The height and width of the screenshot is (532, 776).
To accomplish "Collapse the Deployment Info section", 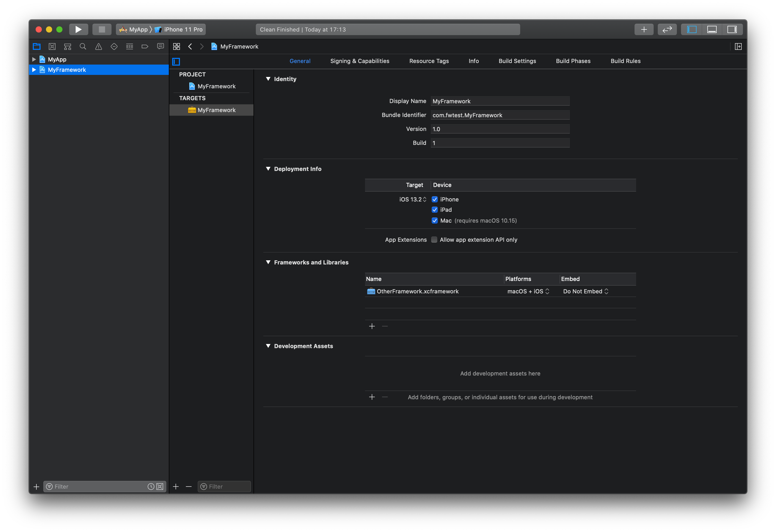I will coord(268,169).
